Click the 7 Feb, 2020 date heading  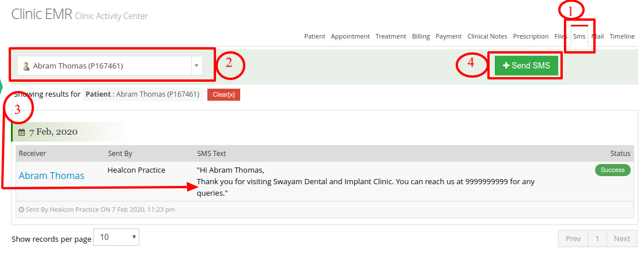click(53, 132)
